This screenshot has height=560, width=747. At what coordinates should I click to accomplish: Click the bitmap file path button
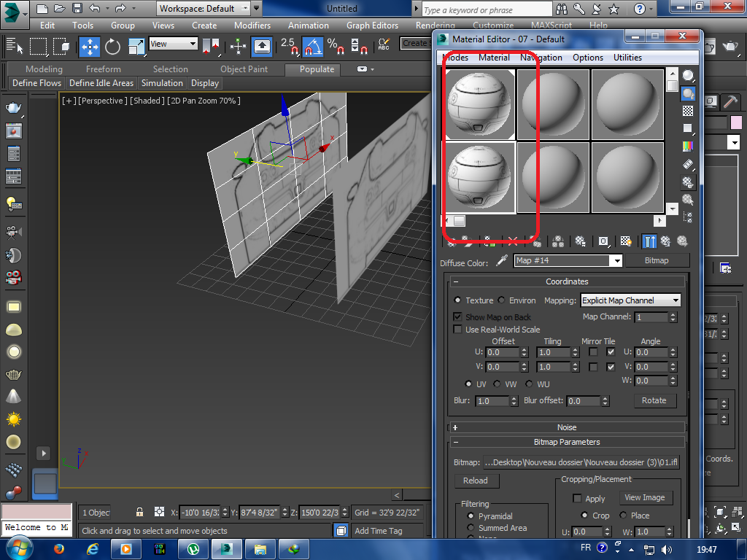[x=581, y=462]
